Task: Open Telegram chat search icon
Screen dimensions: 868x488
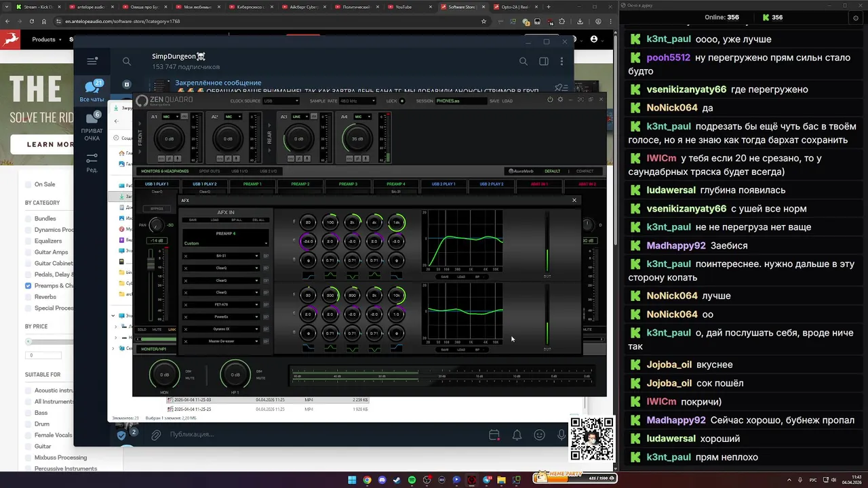Action: [127, 61]
